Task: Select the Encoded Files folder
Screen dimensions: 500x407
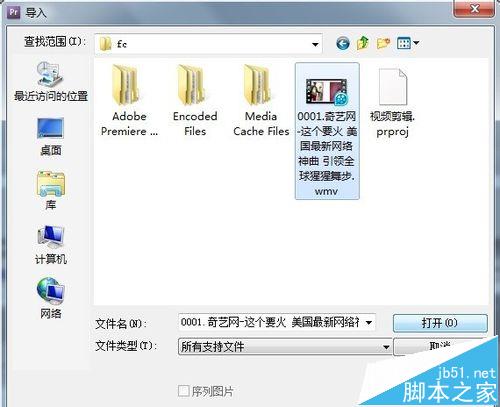Action: [195, 100]
